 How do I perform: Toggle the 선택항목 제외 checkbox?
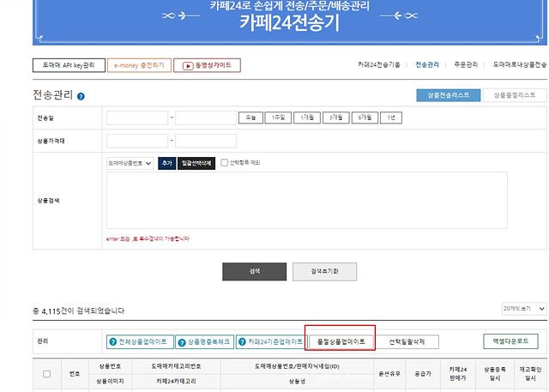point(225,163)
